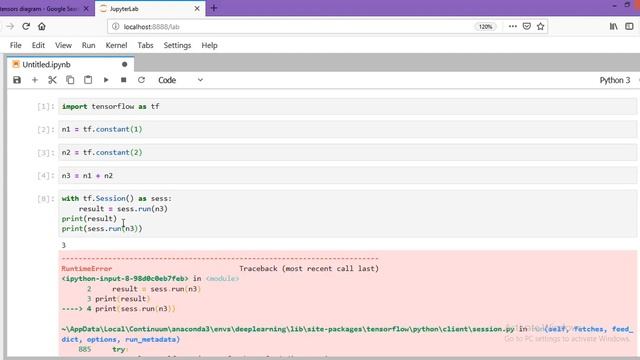Open the Settings menu
Viewport: 640px width, 360px height.
(x=177, y=45)
